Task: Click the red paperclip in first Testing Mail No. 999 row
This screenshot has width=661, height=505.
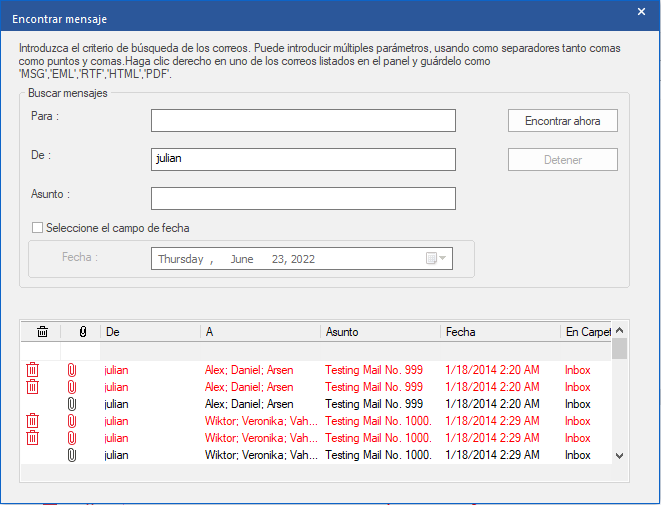Action: coord(72,370)
